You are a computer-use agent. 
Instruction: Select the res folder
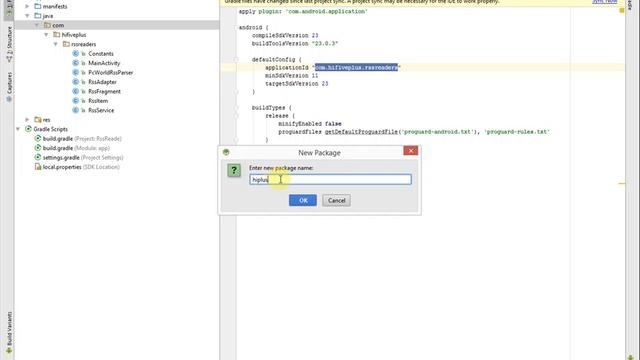point(47,120)
